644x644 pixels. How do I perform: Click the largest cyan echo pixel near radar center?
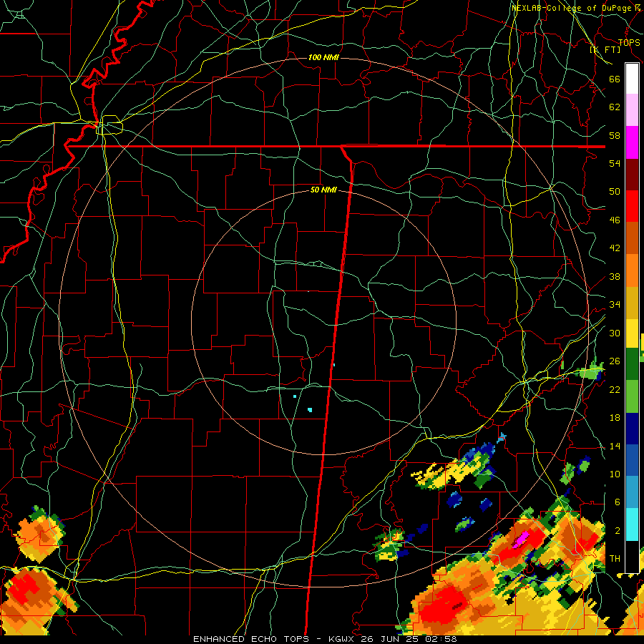[x=310, y=410]
